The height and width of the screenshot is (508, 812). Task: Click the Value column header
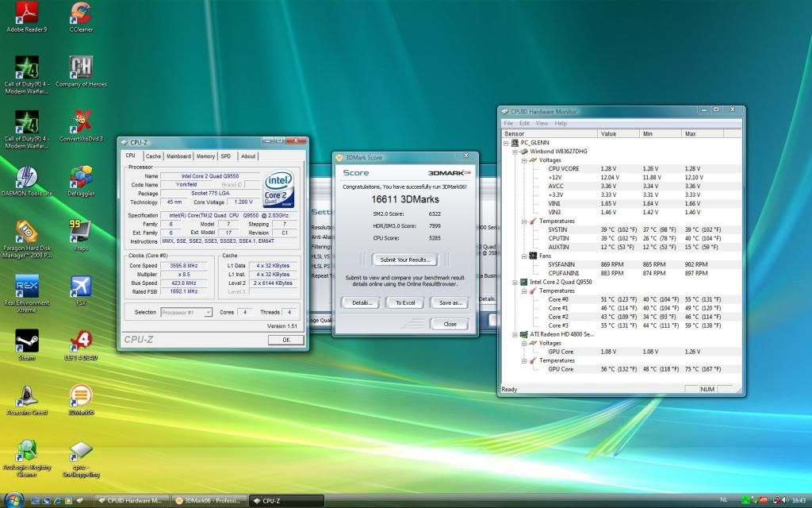(619, 133)
